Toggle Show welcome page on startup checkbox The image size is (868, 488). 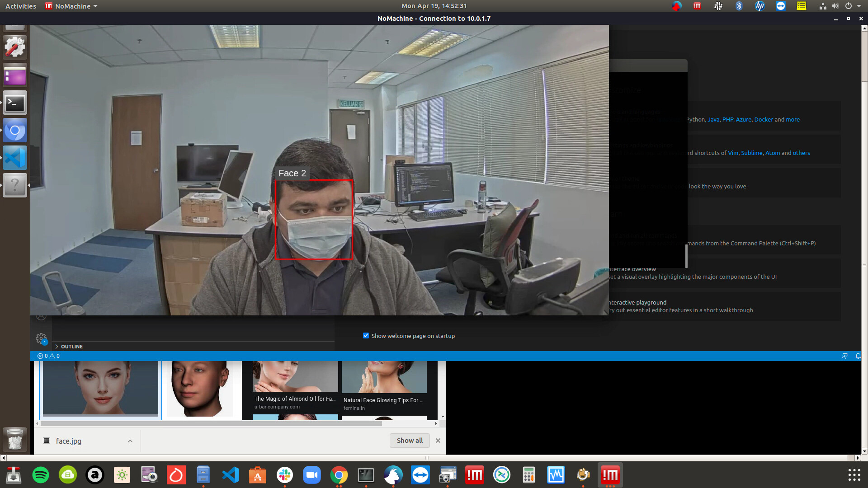[x=366, y=336]
